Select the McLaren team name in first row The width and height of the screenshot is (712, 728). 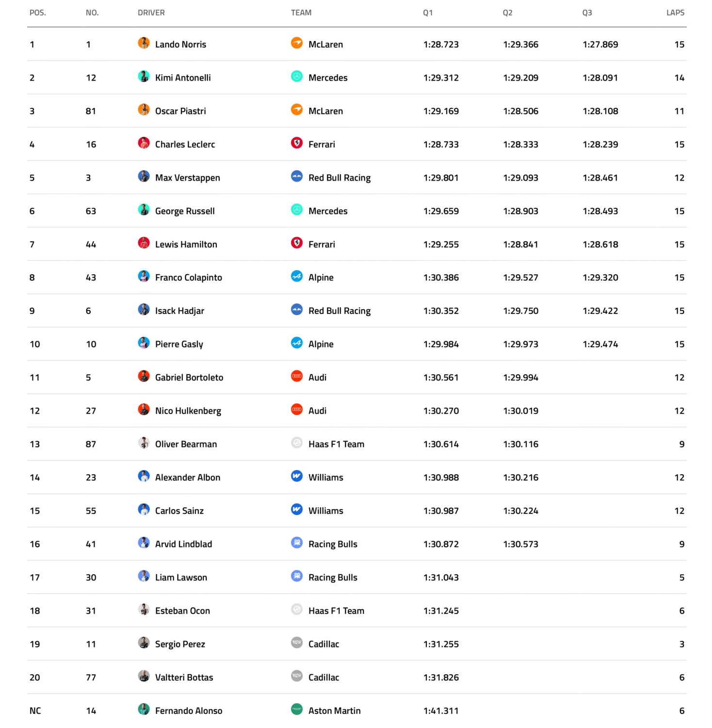pos(325,45)
